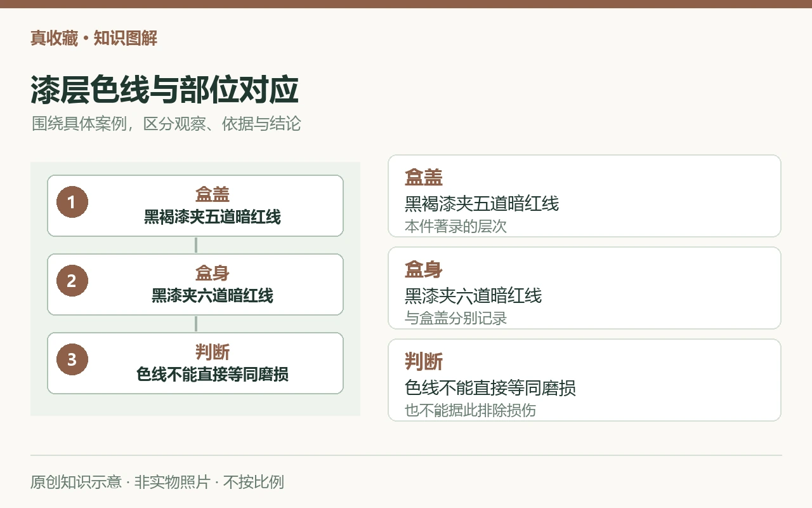Click 判断 label in numbered step 3 box
This screenshot has width=812, height=508.
tap(213, 352)
